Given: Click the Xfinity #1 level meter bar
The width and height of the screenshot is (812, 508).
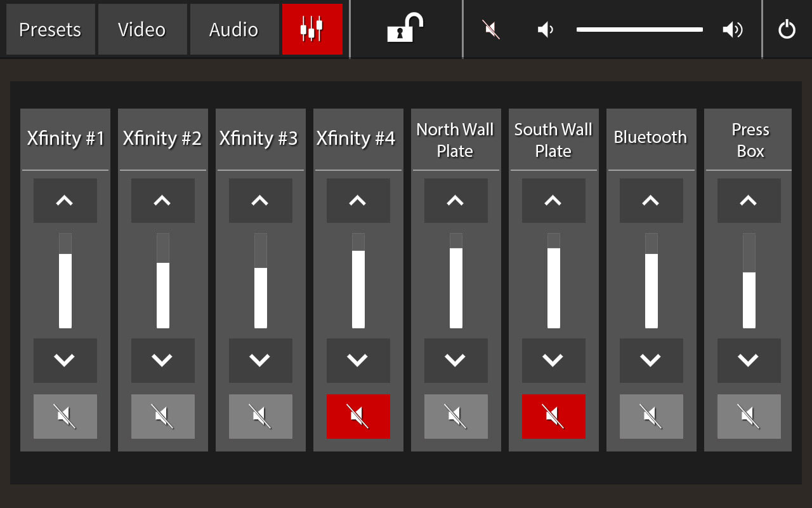Looking at the screenshot, I should click(x=65, y=281).
